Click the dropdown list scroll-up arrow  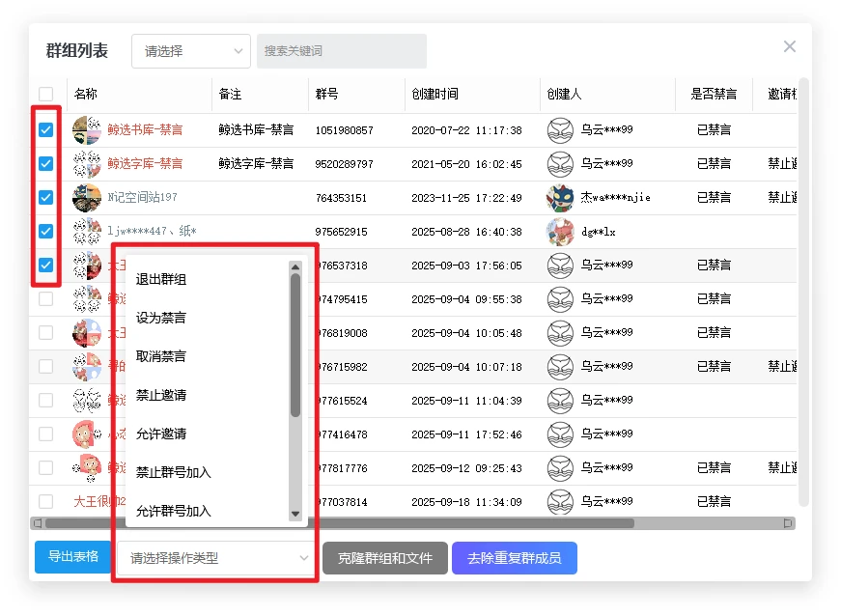tap(295, 267)
